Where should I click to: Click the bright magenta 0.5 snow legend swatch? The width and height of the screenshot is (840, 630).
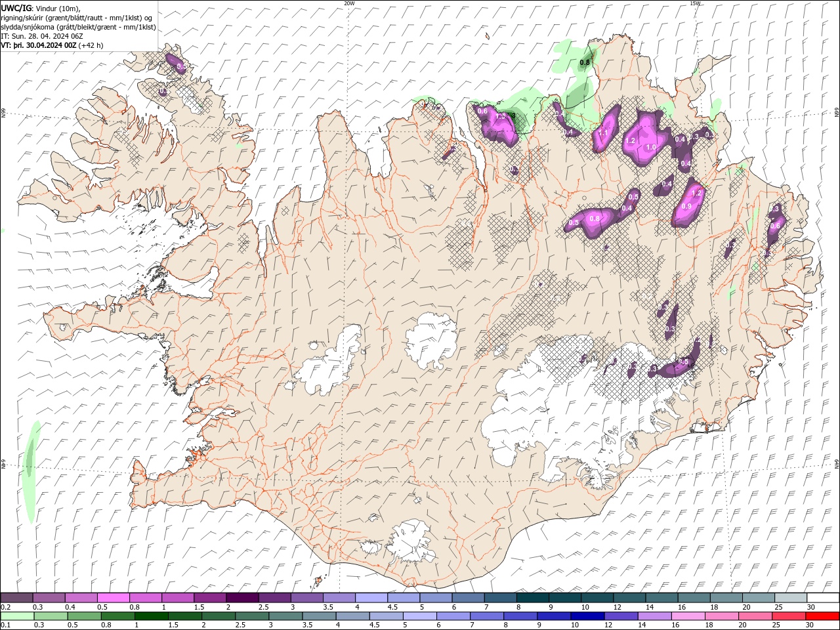coord(114,598)
